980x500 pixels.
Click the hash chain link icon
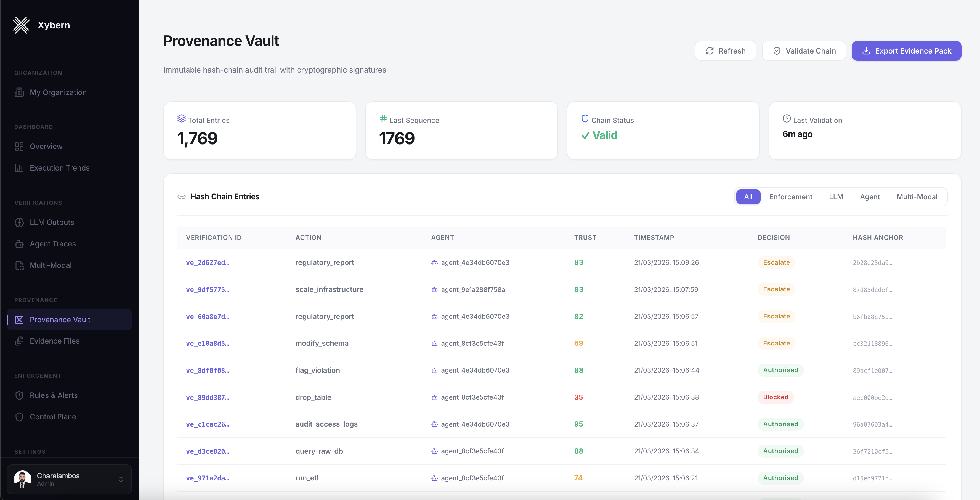coord(182,197)
